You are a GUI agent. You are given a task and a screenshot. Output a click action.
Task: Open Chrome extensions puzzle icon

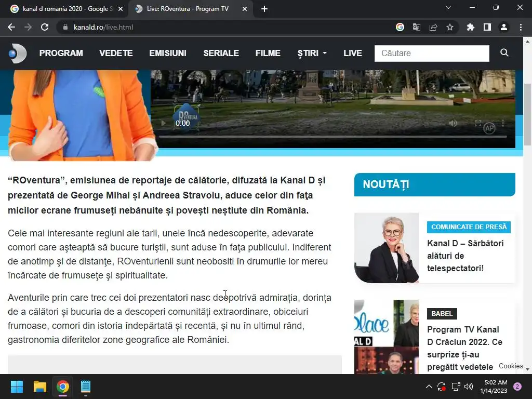pyautogui.click(x=471, y=27)
